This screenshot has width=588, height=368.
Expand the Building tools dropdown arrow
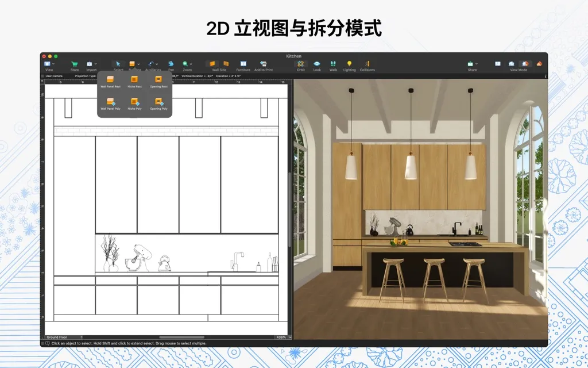pyautogui.click(x=138, y=64)
